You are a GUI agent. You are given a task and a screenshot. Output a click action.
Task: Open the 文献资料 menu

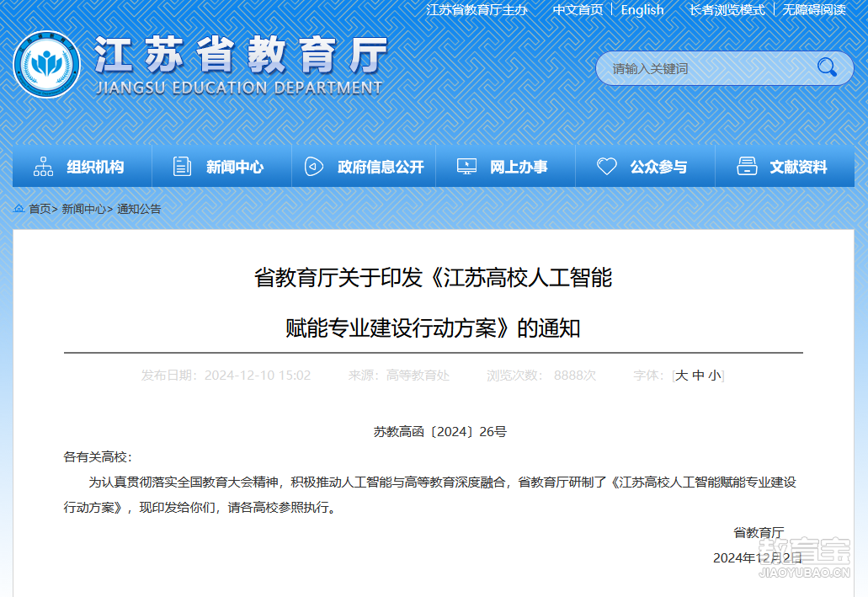785,166
